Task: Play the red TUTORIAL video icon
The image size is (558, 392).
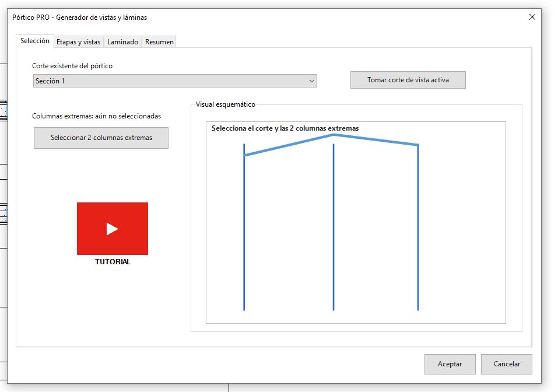Action: tap(113, 229)
